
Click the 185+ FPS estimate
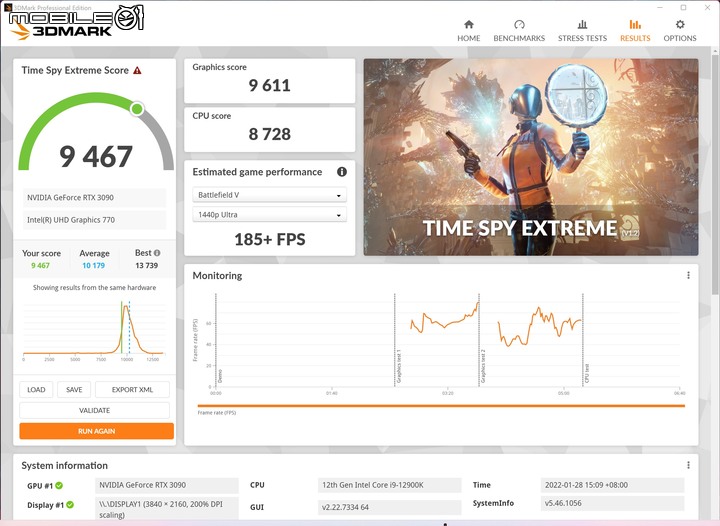pos(270,239)
